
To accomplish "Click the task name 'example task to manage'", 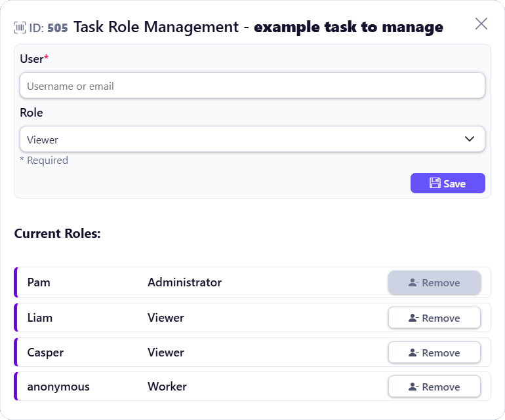I will click(x=348, y=27).
